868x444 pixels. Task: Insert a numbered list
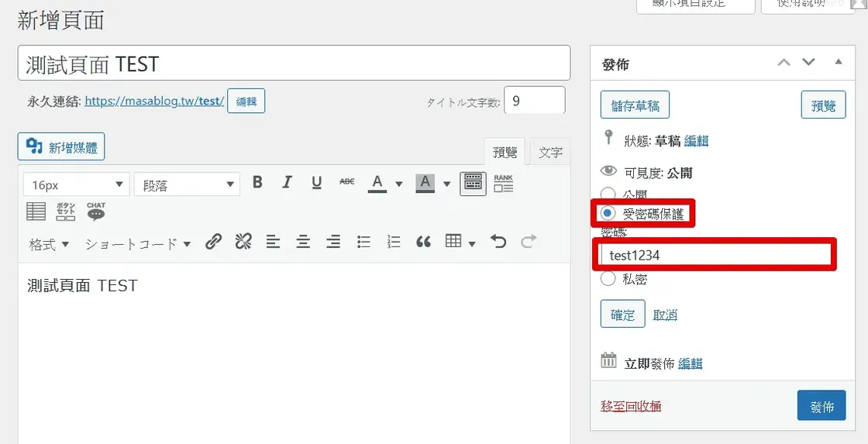[394, 242]
